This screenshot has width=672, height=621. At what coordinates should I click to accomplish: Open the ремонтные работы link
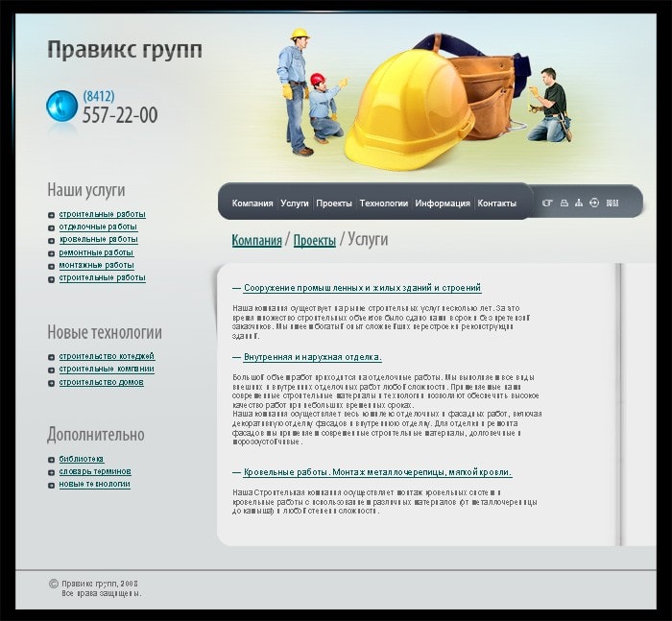coord(96,252)
